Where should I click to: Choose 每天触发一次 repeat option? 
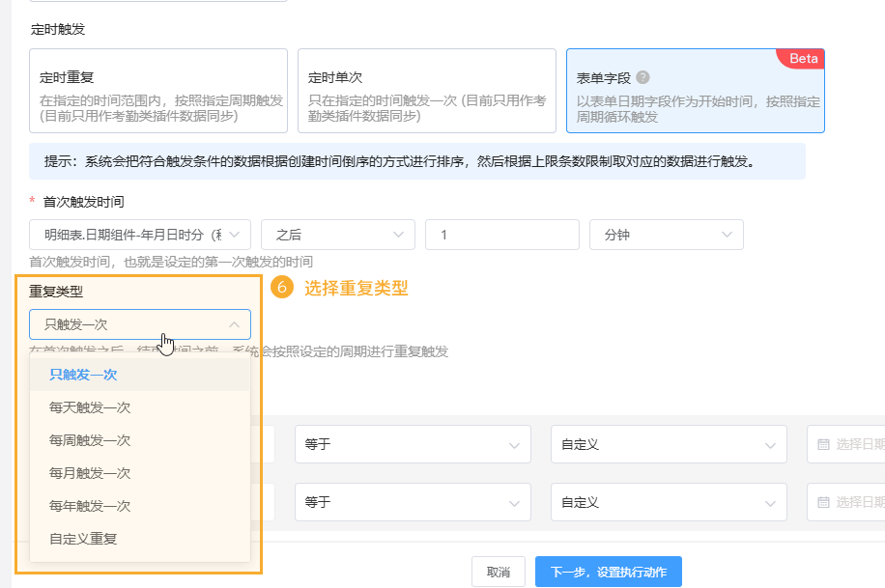click(90, 407)
